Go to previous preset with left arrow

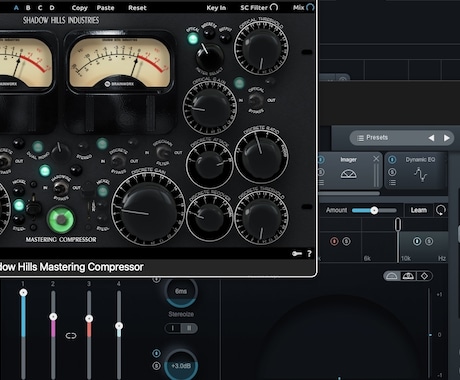pos(431,138)
